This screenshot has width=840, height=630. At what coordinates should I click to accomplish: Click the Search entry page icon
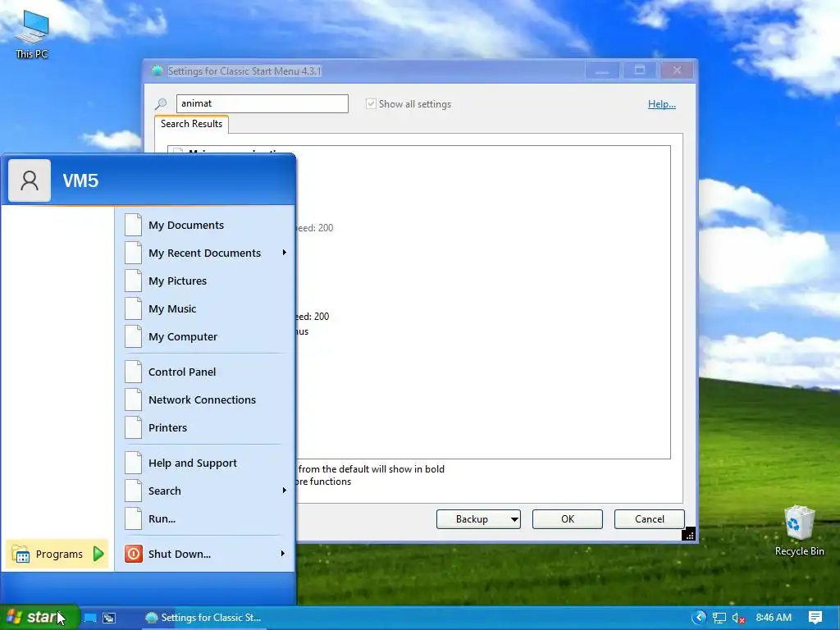(134, 491)
